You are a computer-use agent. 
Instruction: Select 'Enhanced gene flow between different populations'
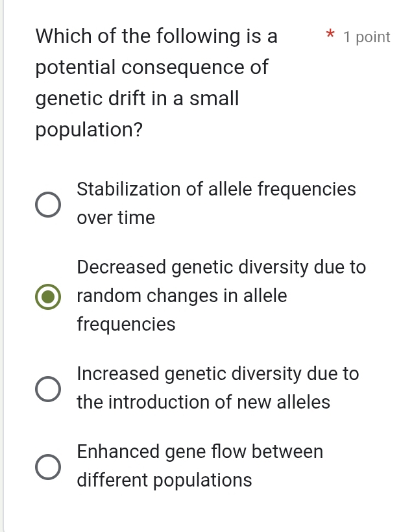48,466
